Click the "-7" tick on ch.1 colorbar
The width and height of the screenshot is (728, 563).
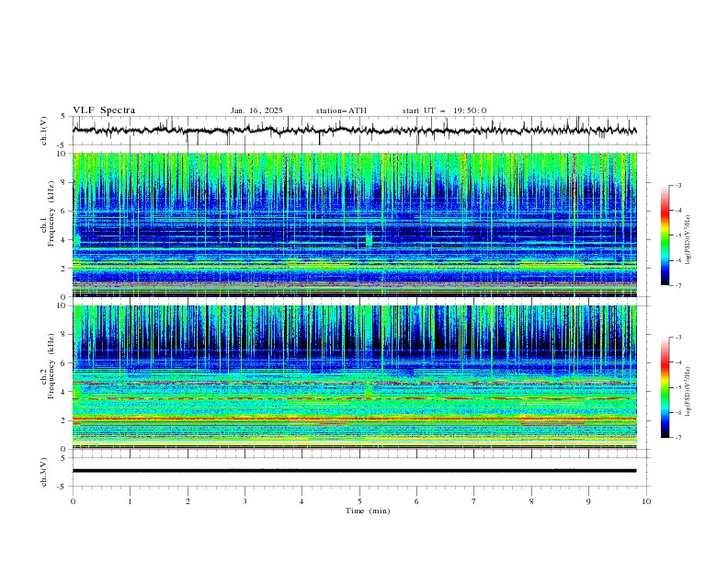tap(677, 286)
